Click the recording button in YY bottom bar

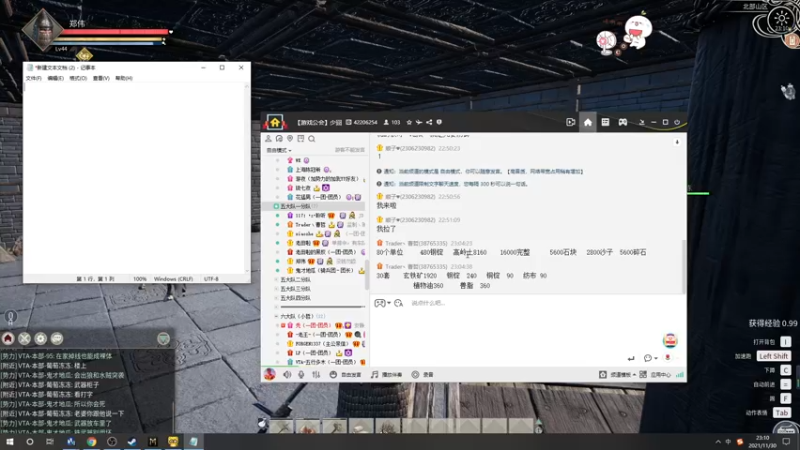point(422,374)
